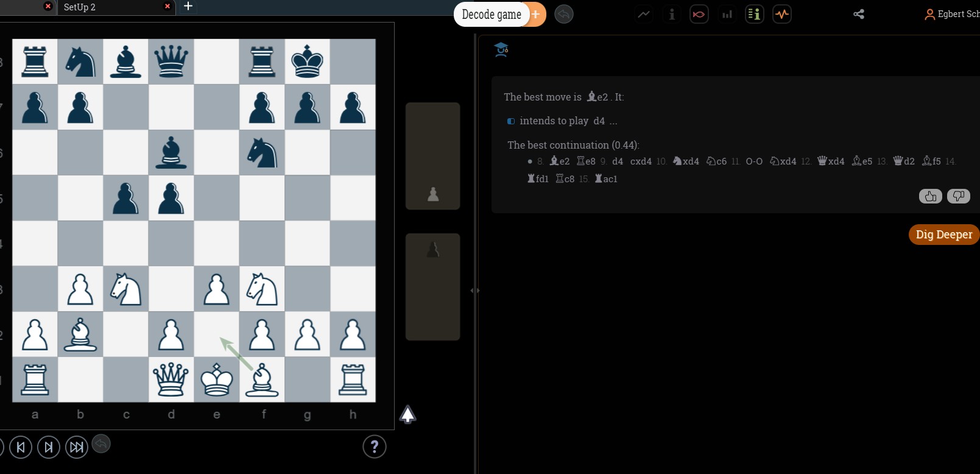This screenshot has width=980, height=474.
Task: Click move O-O in the continuation line
Action: point(754,161)
